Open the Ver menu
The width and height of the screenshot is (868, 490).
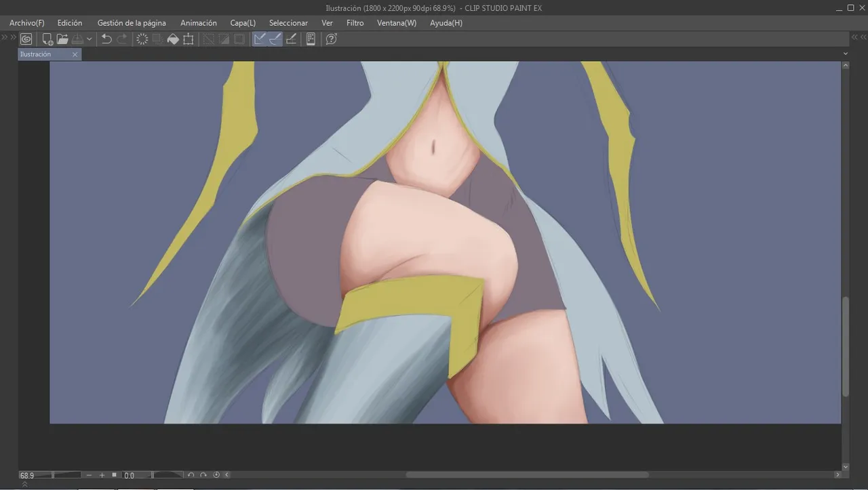coord(328,23)
